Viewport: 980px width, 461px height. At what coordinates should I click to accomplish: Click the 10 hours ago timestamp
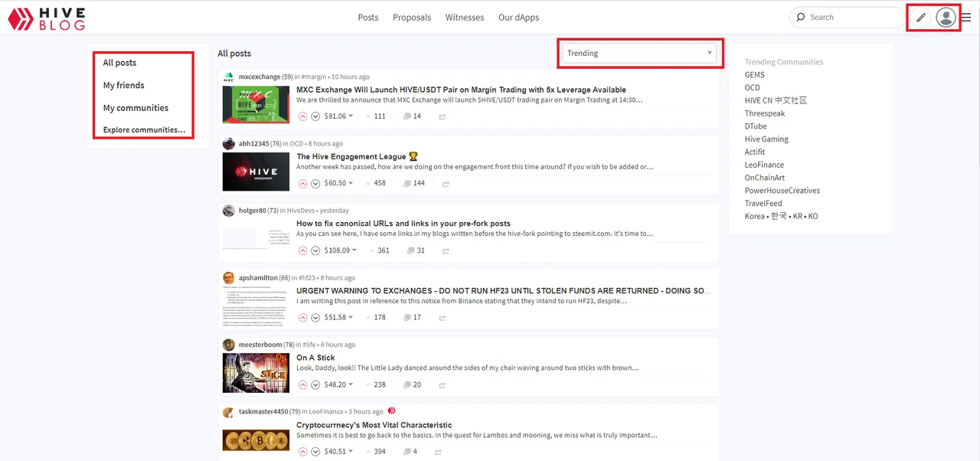pyautogui.click(x=351, y=77)
